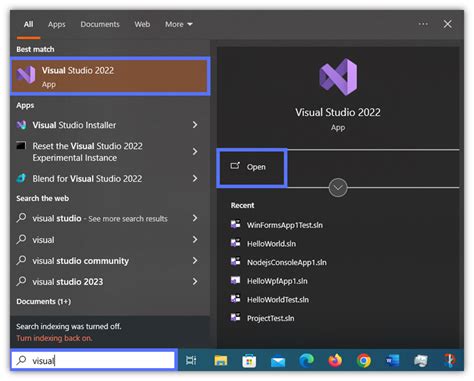Open File Explorer from the taskbar
This screenshot has width=474, height=381.
click(221, 361)
